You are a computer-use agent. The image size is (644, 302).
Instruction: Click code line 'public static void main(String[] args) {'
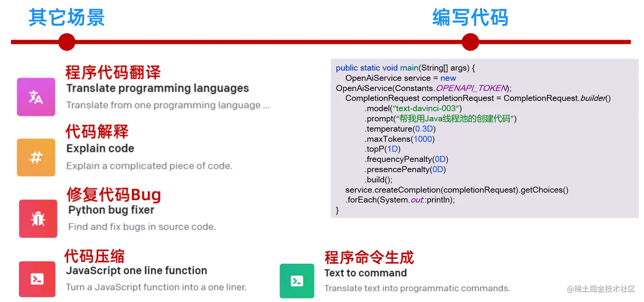pos(405,68)
